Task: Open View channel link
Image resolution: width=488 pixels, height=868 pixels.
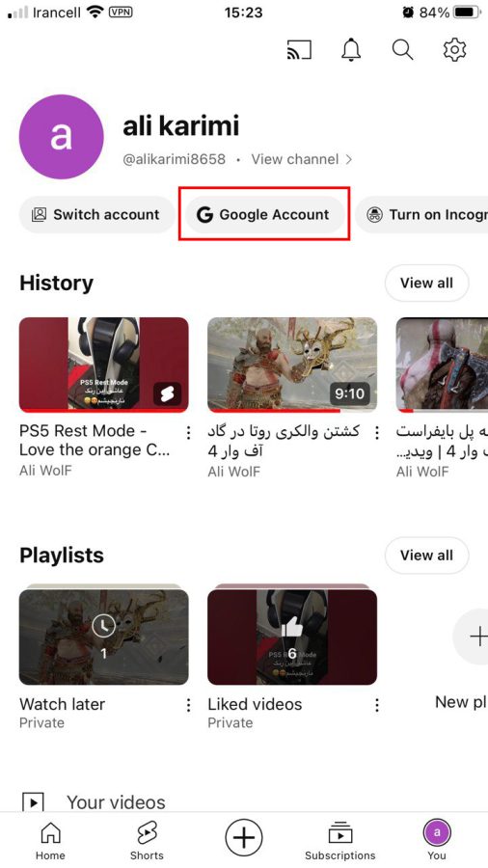Action: [x=302, y=159]
